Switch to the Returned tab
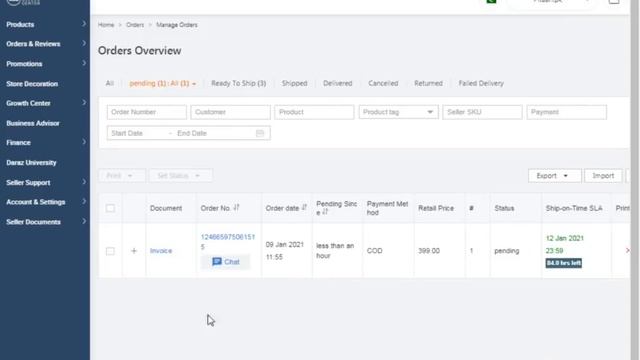 428,83
